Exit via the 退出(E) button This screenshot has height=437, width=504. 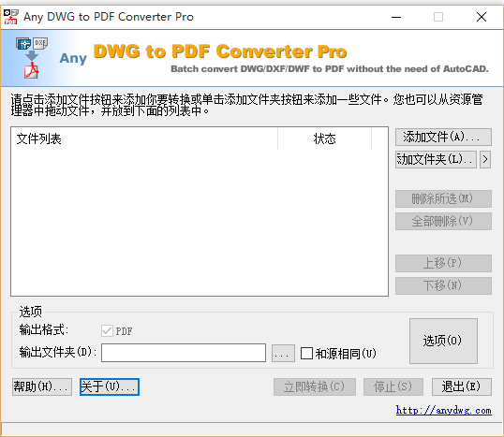click(462, 386)
